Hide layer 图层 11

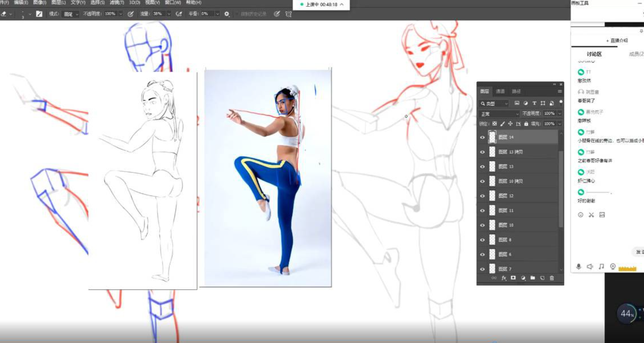point(482,210)
